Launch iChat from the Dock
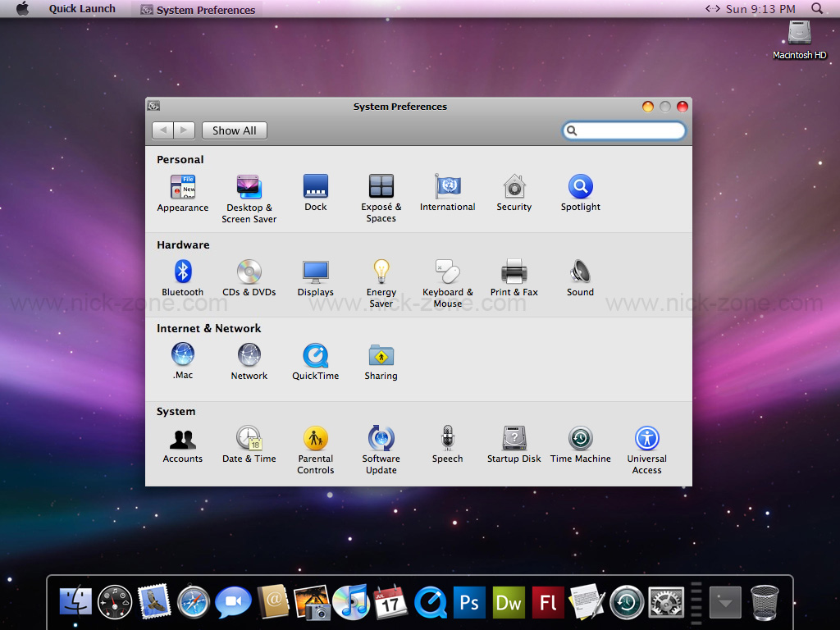 tap(233, 601)
